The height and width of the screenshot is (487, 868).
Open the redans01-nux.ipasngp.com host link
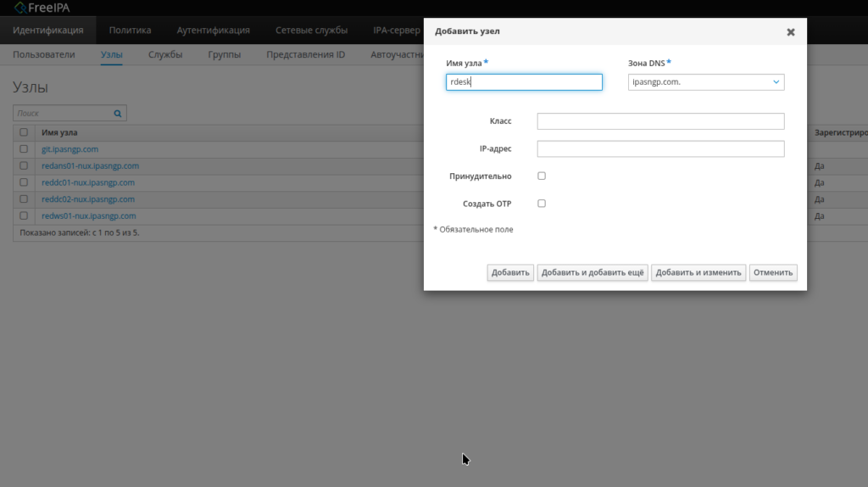pyautogui.click(x=90, y=166)
